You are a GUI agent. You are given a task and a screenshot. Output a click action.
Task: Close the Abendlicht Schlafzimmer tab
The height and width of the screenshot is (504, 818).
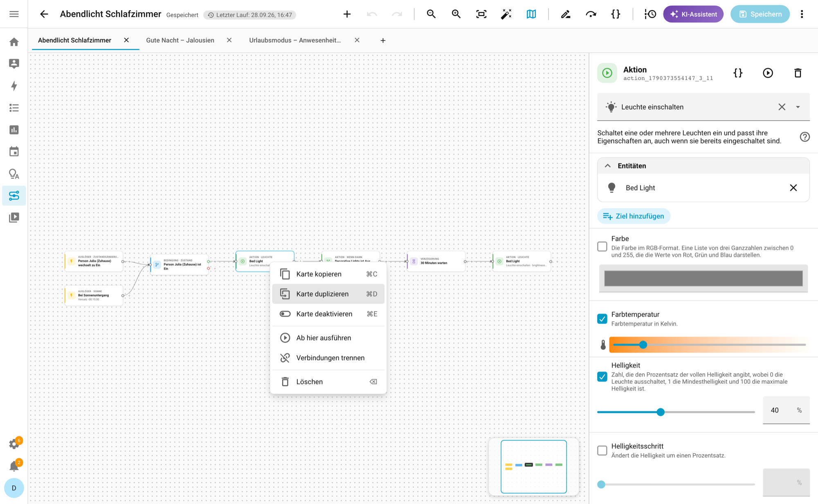[126, 40]
